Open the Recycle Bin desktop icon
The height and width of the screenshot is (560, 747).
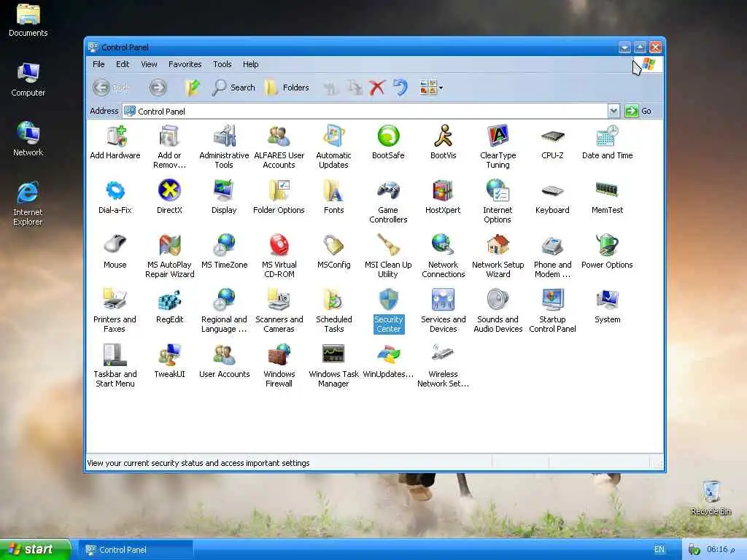pyautogui.click(x=711, y=498)
